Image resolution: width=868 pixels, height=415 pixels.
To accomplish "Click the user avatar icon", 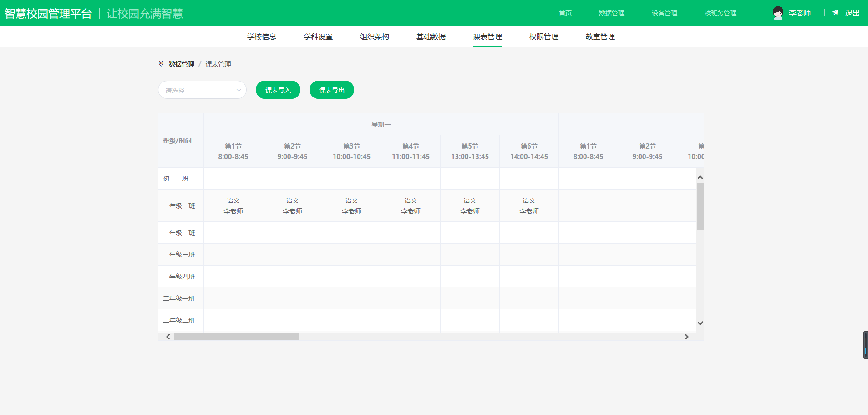I will [778, 13].
